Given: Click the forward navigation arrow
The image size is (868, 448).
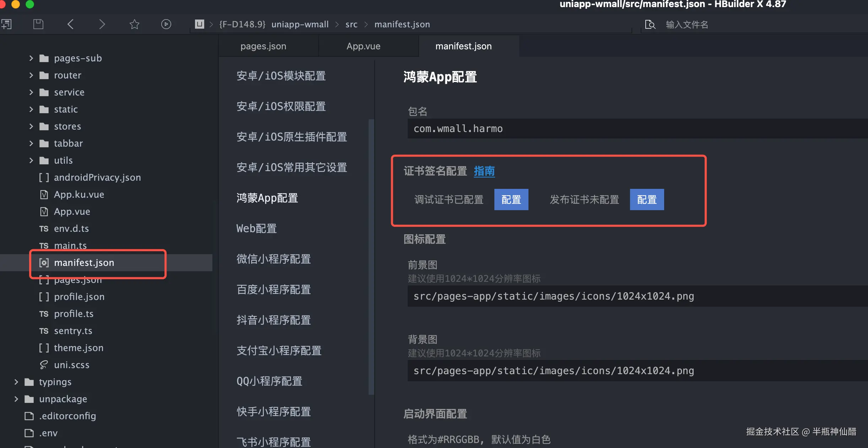Looking at the screenshot, I should [x=102, y=24].
